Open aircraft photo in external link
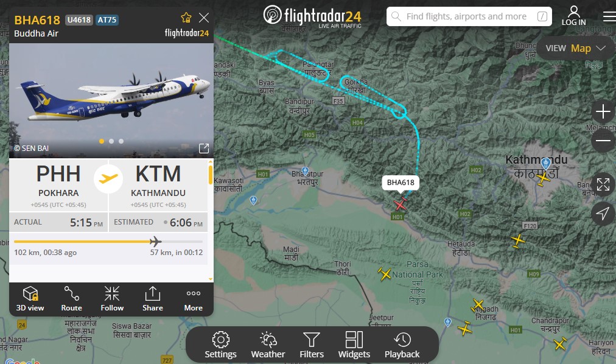Viewport: 616px width, 364px height. point(204,149)
